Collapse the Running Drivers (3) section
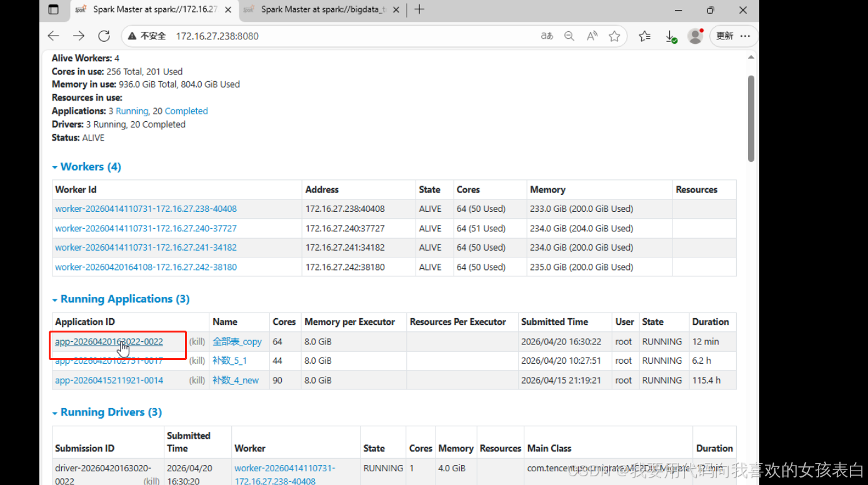This screenshot has height=485, width=868. [x=107, y=412]
